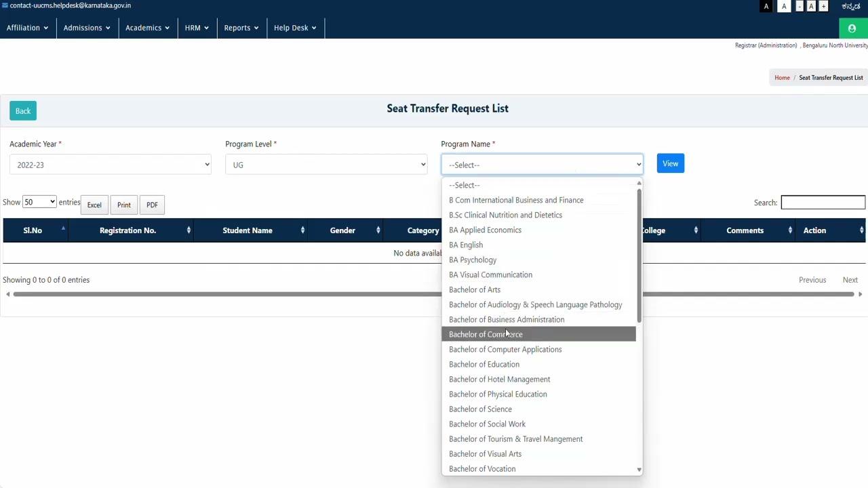Image resolution: width=868 pixels, height=488 pixels.
Task: Select Bachelor of Vocation option
Action: (x=539, y=468)
